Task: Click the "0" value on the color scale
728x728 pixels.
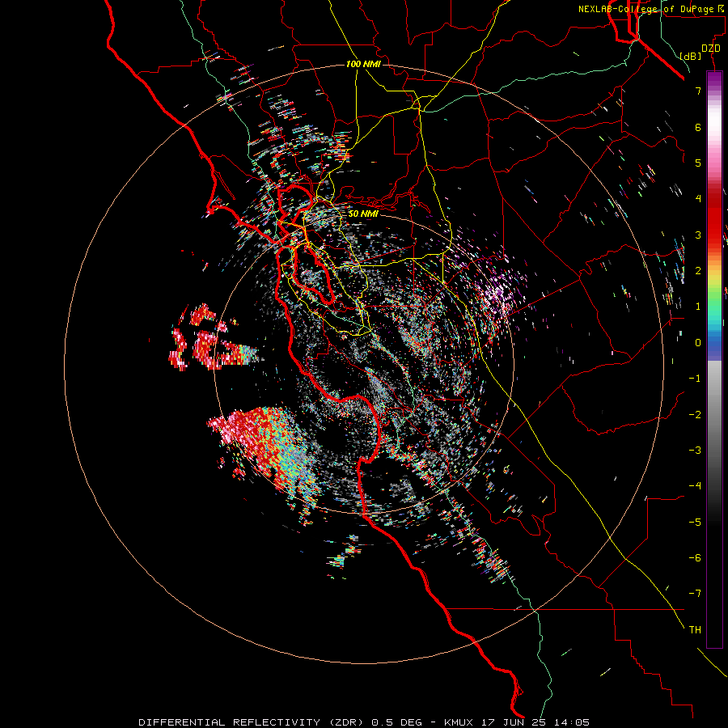Action: pyautogui.click(x=698, y=343)
